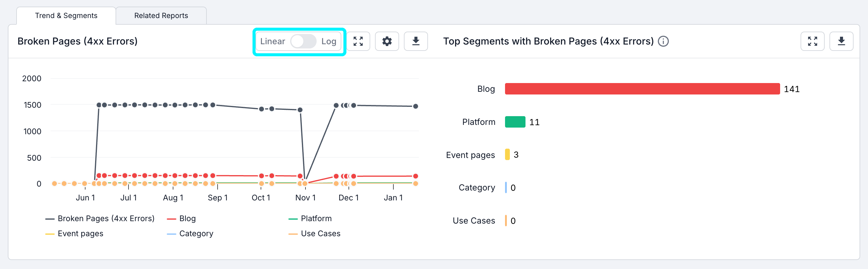Expand Top Segments chart to fullscreen
The height and width of the screenshot is (269, 868).
(813, 41)
